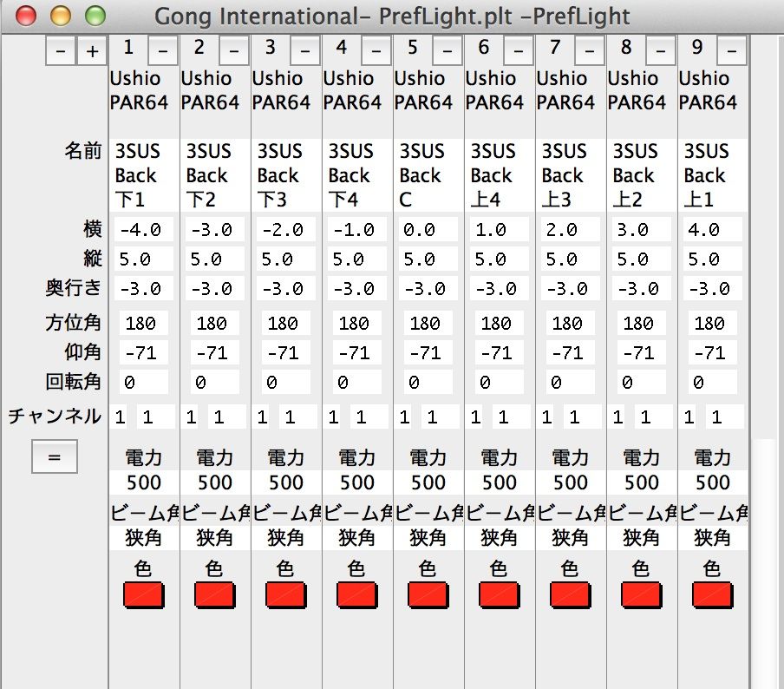Open beam angle 狭角 dropdown for fixture 2
The height and width of the screenshot is (689, 784).
[x=215, y=538]
